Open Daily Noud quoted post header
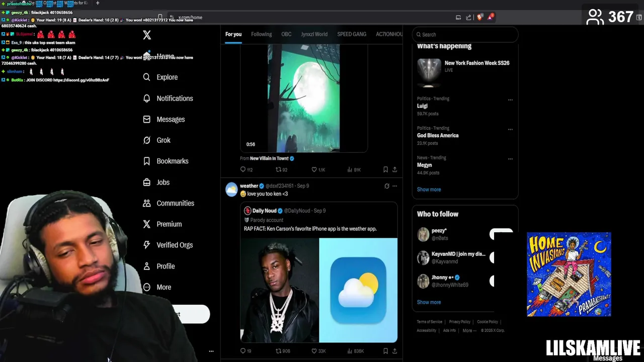644x362 pixels. pos(285,211)
